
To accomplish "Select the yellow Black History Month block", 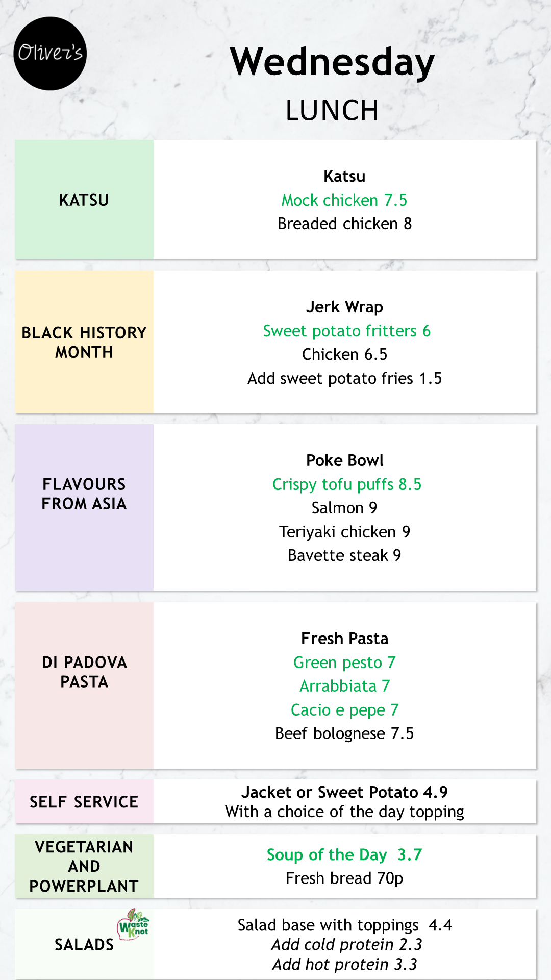I will pos(84,342).
